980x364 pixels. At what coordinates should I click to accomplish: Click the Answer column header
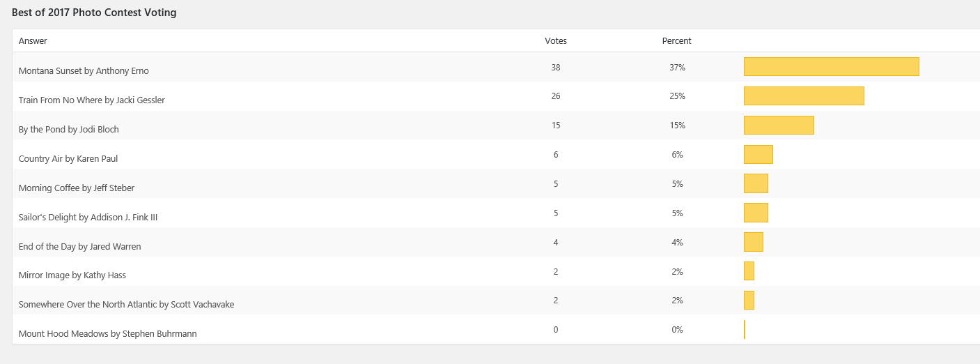33,41
